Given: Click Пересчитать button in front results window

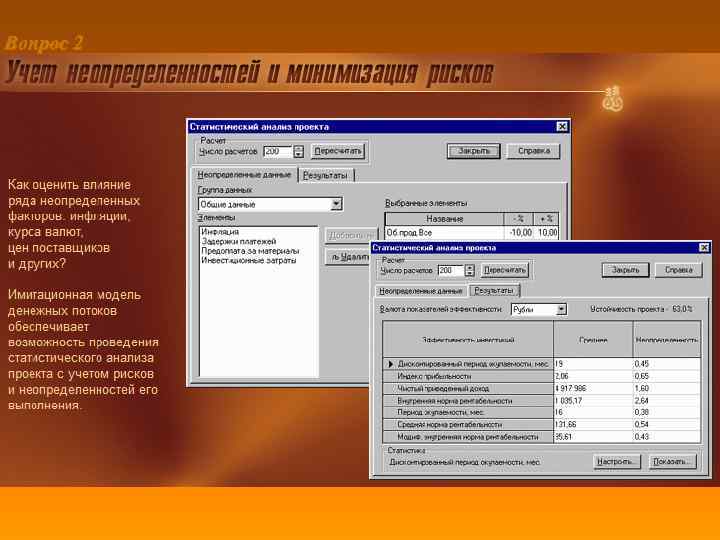Looking at the screenshot, I should 504,270.
